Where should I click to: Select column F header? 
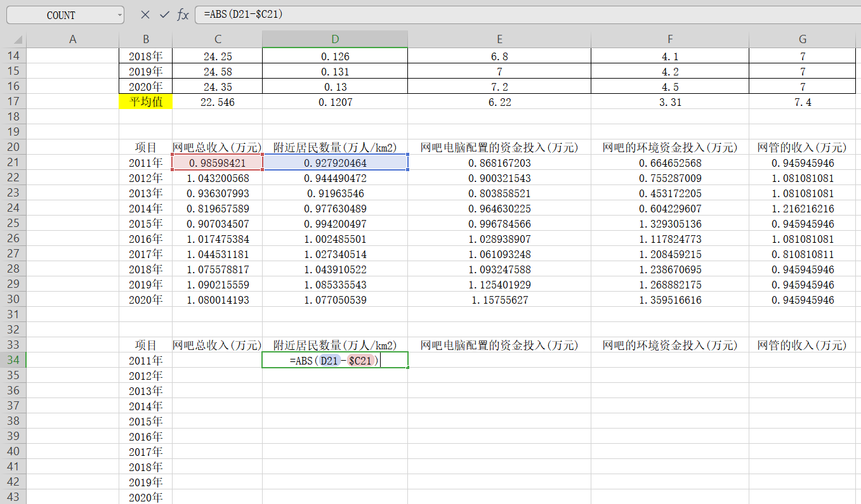click(x=670, y=39)
